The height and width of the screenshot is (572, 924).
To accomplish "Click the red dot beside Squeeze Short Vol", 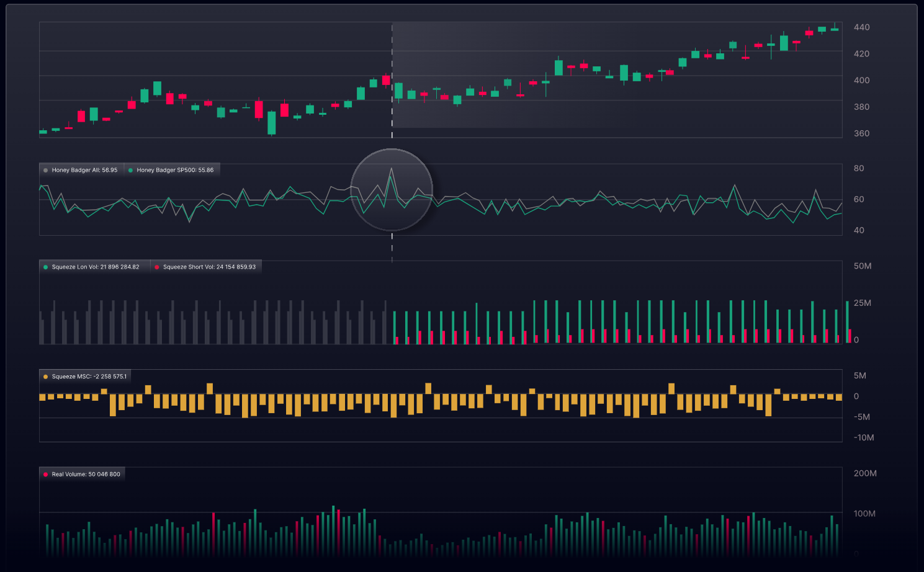I will 157,267.
